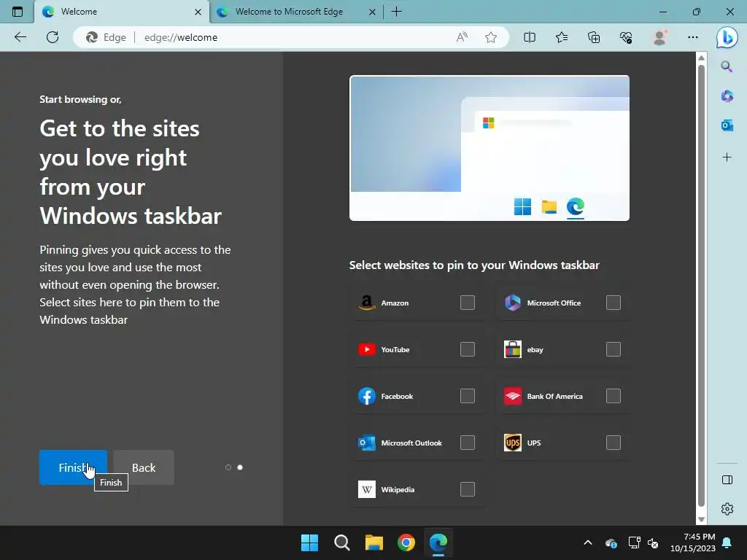Click the Edge site identity label
The width and height of the screenshot is (747, 560).
pyautogui.click(x=107, y=37)
